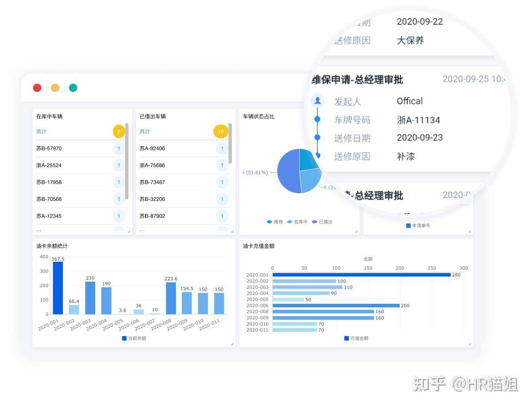Click the yellow window dot
532x406 pixels.
click(55, 88)
